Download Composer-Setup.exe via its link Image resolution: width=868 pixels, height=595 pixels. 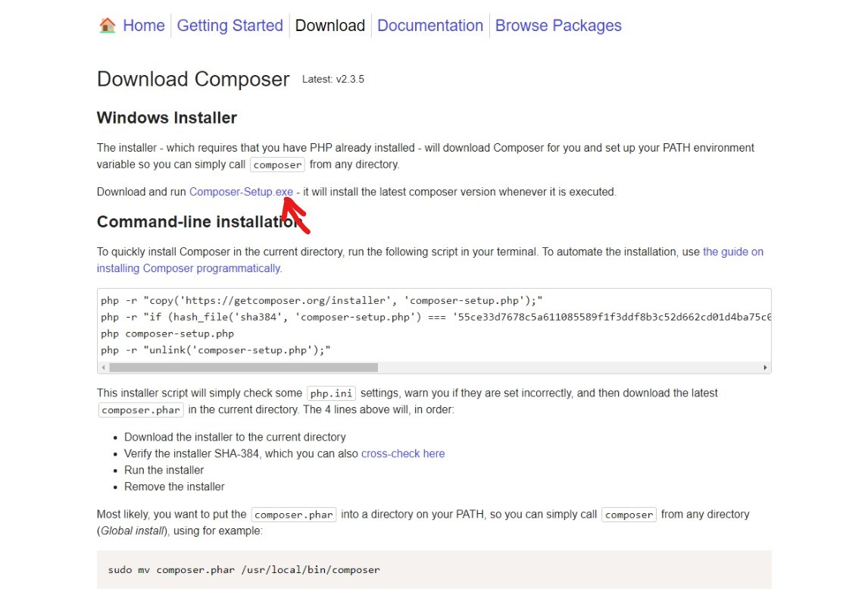(x=241, y=192)
